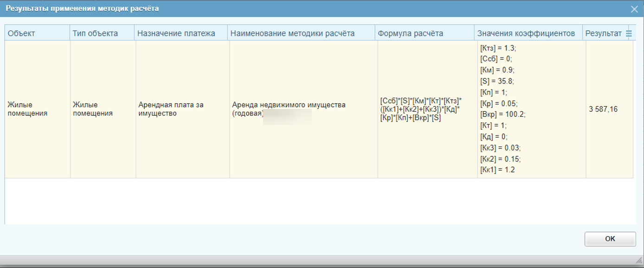This screenshot has width=644, height=268.
Task: Select the Арендная плата за имущество cell
Action: [171, 109]
